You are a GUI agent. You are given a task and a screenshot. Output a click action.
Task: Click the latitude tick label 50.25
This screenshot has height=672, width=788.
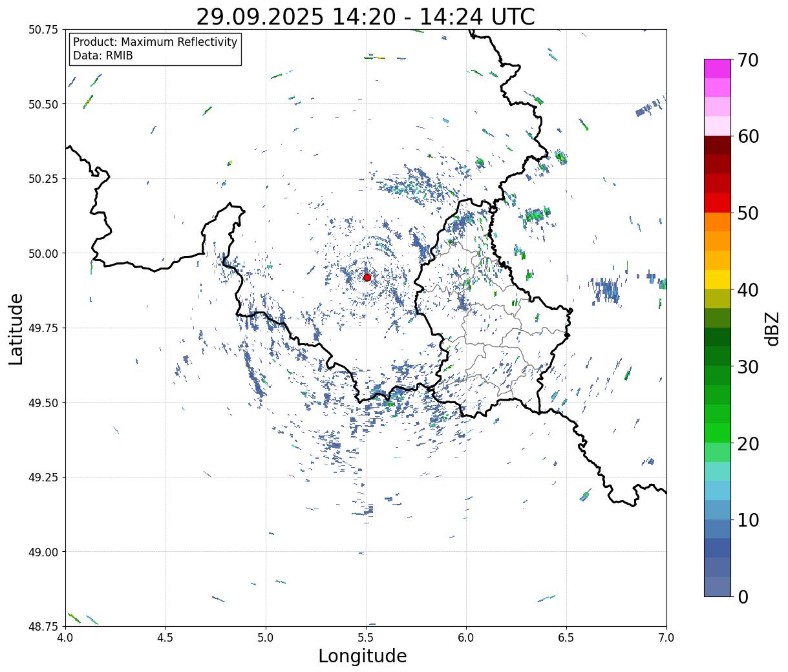click(43, 179)
